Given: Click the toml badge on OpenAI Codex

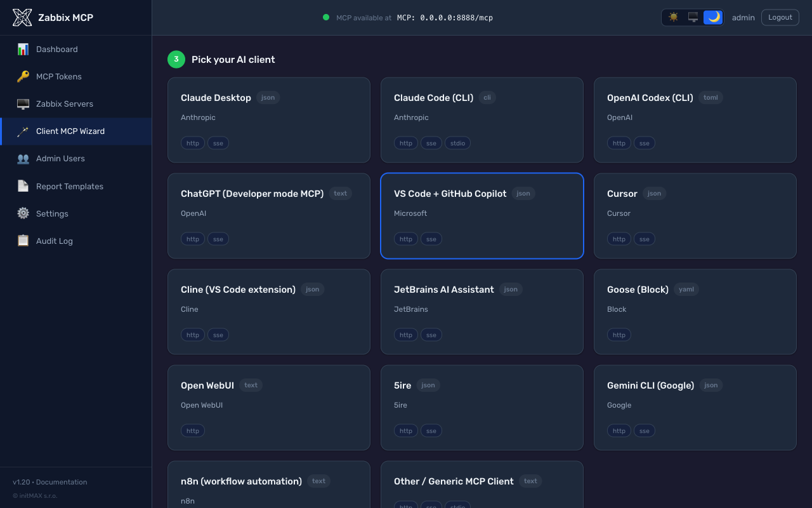Looking at the screenshot, I should 711,98.
